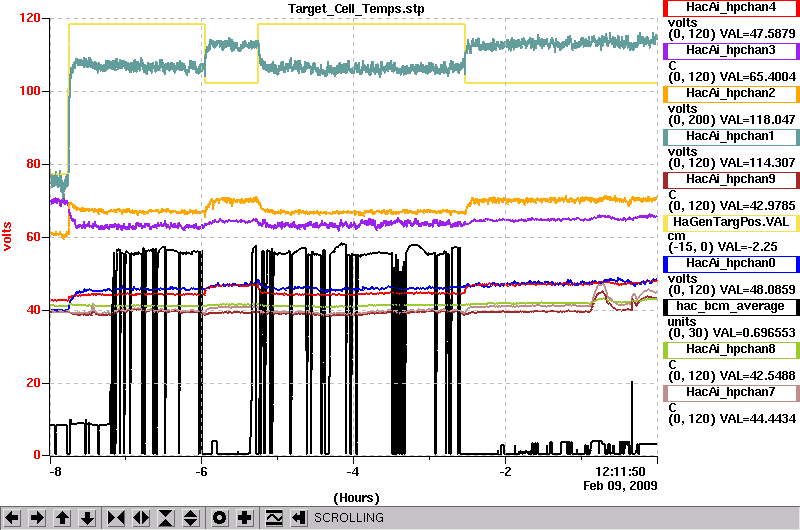
Task: Select the HacAi_hpchan1 teal legend entry
Action: tap(731, 137)
